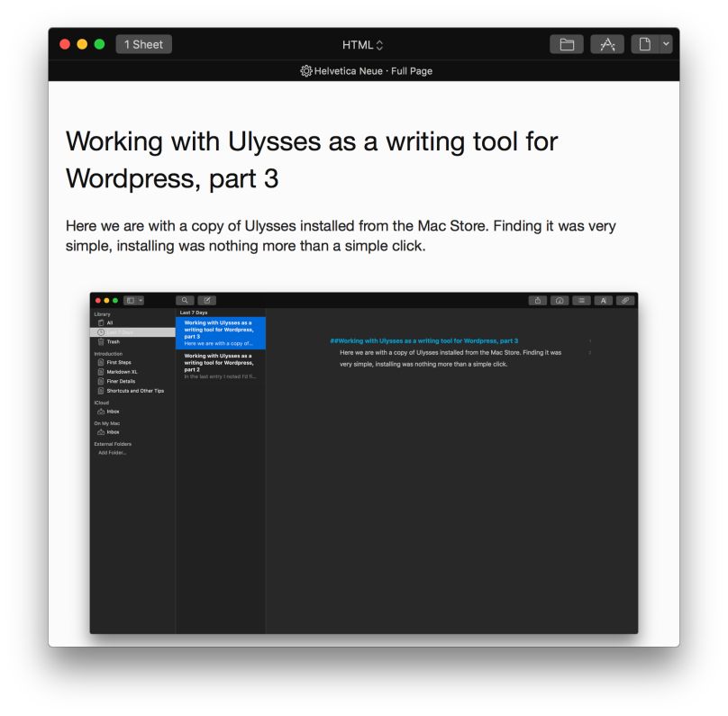Open the HTML export format dropdown

pyautogui.click(x=362, y=45)
